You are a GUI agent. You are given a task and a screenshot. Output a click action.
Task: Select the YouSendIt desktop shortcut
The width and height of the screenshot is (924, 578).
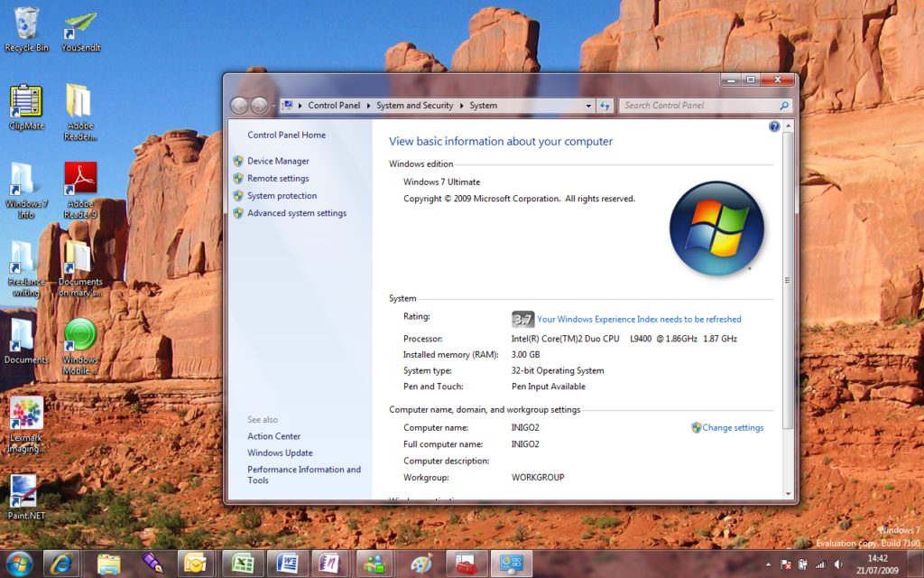tap(80, 32)
